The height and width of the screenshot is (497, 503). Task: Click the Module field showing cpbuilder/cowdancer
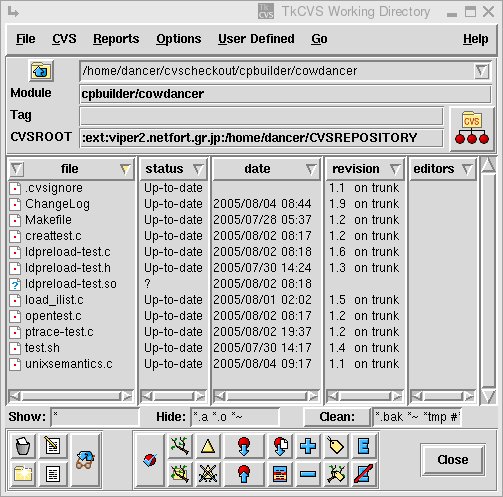[x=285, y=94]
